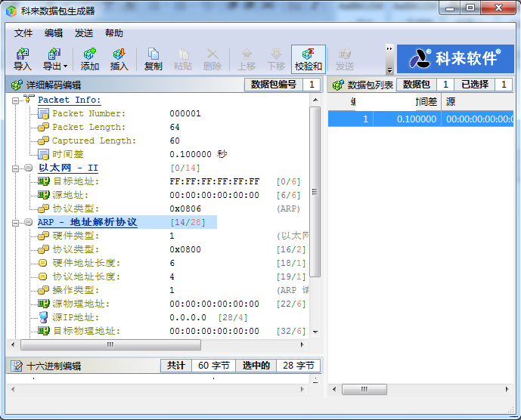521x420 pixels.
Task: Select packet row 1 in packet list
Action: (420, 119)
